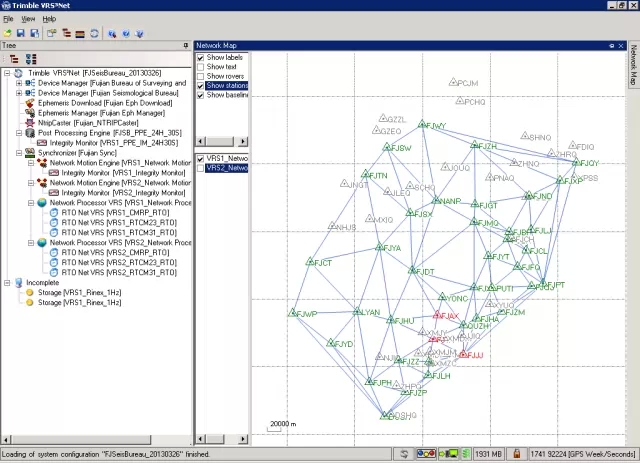
Task: Collapse VRS2 Network Motion Engine node
Action: pyautogui.click(x=31, y=183)
